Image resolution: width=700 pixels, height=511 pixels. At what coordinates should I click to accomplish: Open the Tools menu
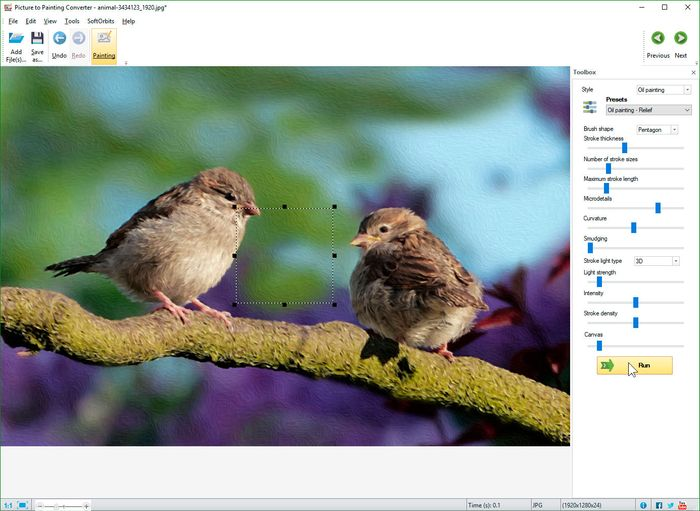pyautogui.click(x=72, y=21)
